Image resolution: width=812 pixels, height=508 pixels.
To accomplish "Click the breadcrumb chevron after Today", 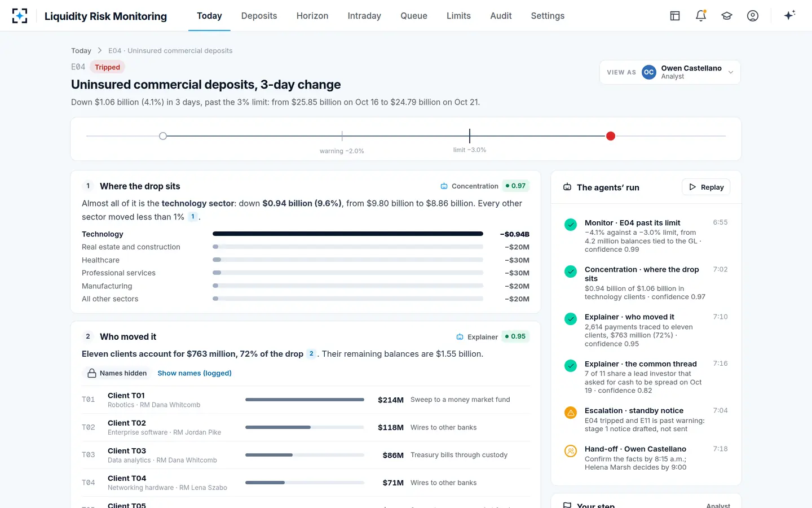I will point(100,50).
